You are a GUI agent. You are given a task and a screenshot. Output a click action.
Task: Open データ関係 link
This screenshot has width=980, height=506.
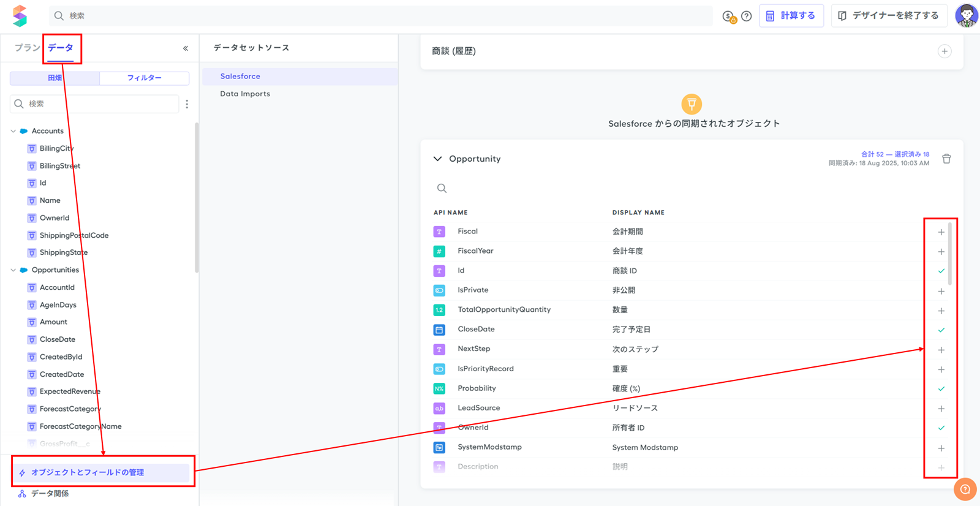pyautogui.click(x=50, y=494)
